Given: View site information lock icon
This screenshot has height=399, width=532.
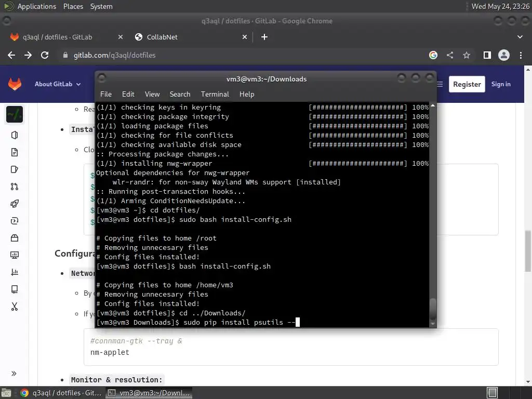Looking at the screenshot, I should [65, 55].
